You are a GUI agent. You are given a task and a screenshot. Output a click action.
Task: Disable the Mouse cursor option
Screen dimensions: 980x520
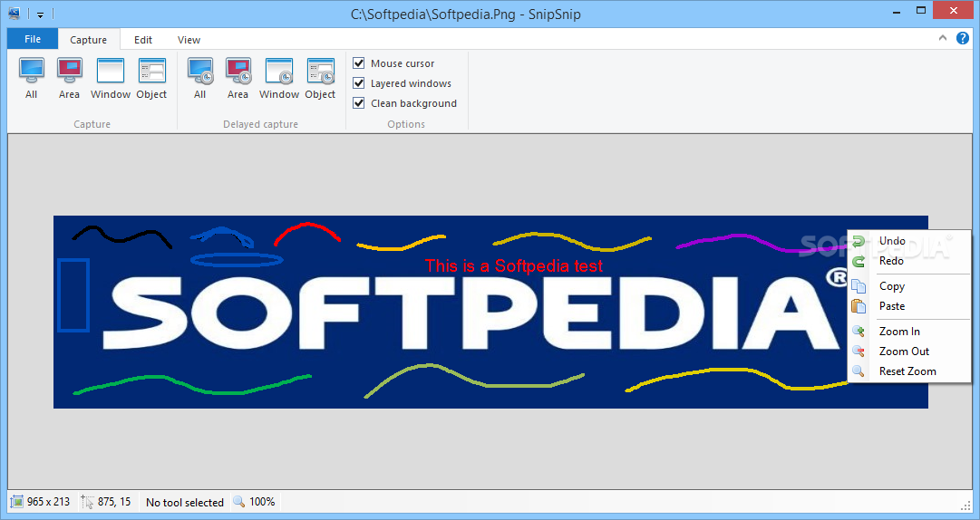tap(359, 63)
